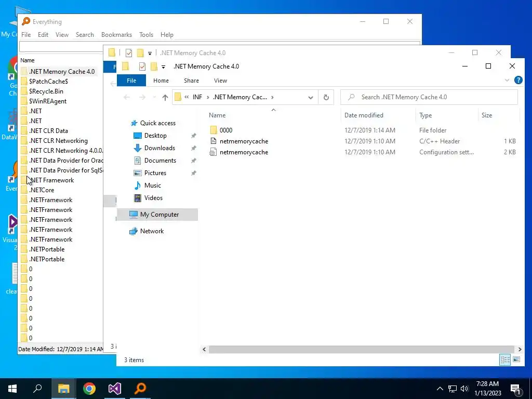Image resolution: width=532 pixels, height=399 pixels.
Task: Open Desktop in navigation pane
Action: click(x=155, y=136)
